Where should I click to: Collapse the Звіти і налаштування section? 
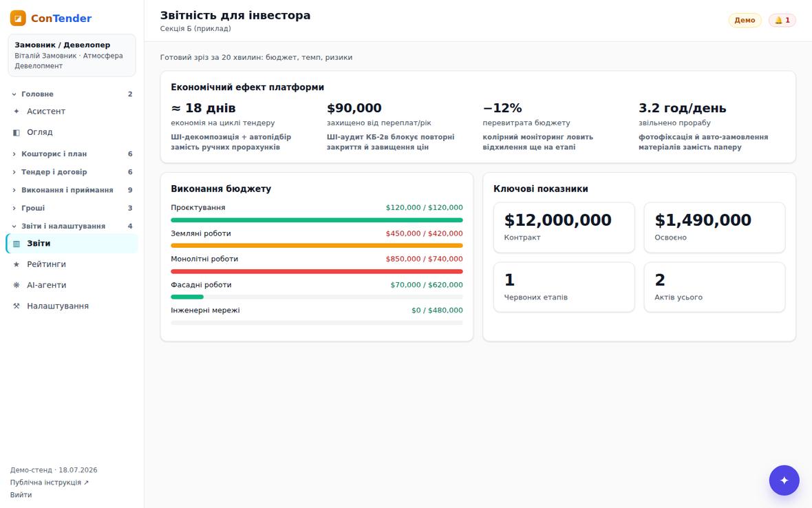point(72,226)
